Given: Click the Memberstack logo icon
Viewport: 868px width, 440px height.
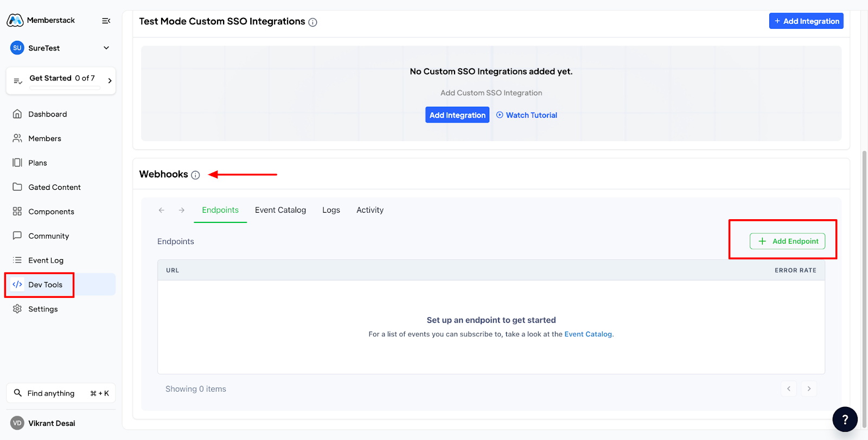Looking at the screenshot, I should pyautogui.click(x=15, y=21).
